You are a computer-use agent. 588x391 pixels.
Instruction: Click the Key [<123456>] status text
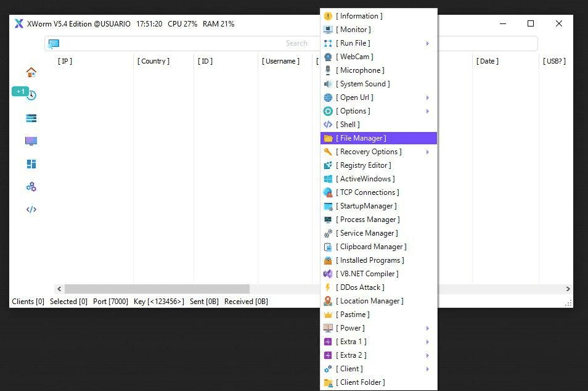tap(159, 302)
